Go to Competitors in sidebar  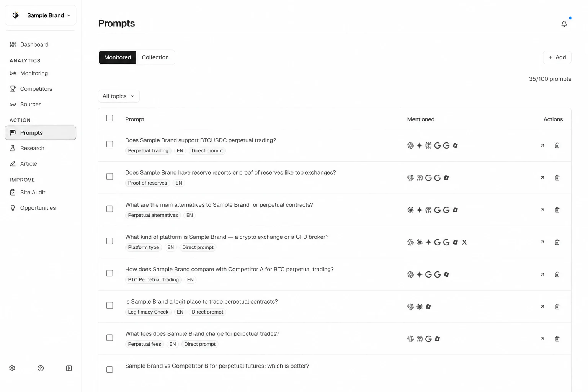[x=36, y=89]
